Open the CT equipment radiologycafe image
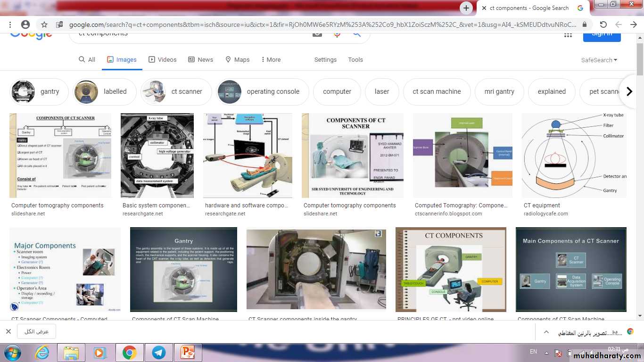The height and width of the screenshot is (362, 644). click(574, 156)
